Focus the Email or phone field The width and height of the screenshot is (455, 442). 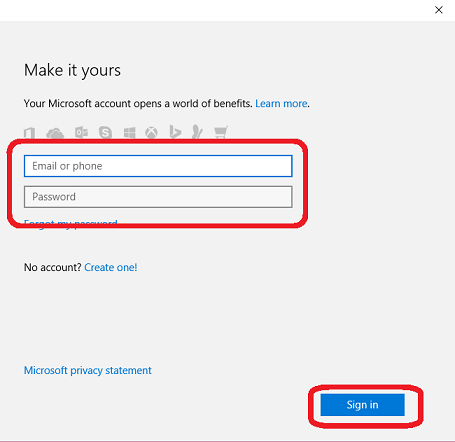tap(158, 166)
